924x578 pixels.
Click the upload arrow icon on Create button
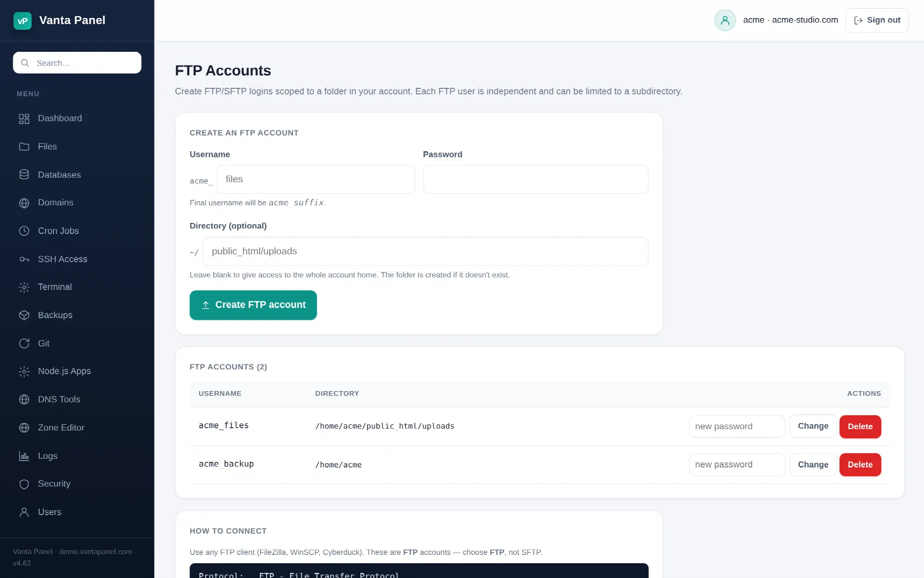tap(206, 305)
